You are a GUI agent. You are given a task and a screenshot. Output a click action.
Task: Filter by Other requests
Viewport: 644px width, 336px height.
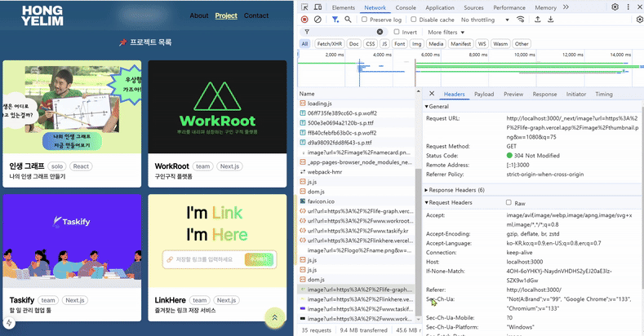coord(522,43)
